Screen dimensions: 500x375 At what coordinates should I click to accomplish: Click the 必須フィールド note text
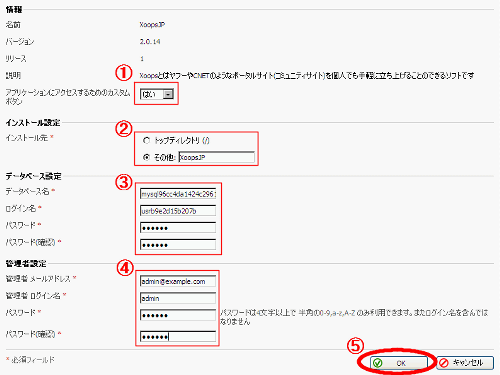(33, 360)
